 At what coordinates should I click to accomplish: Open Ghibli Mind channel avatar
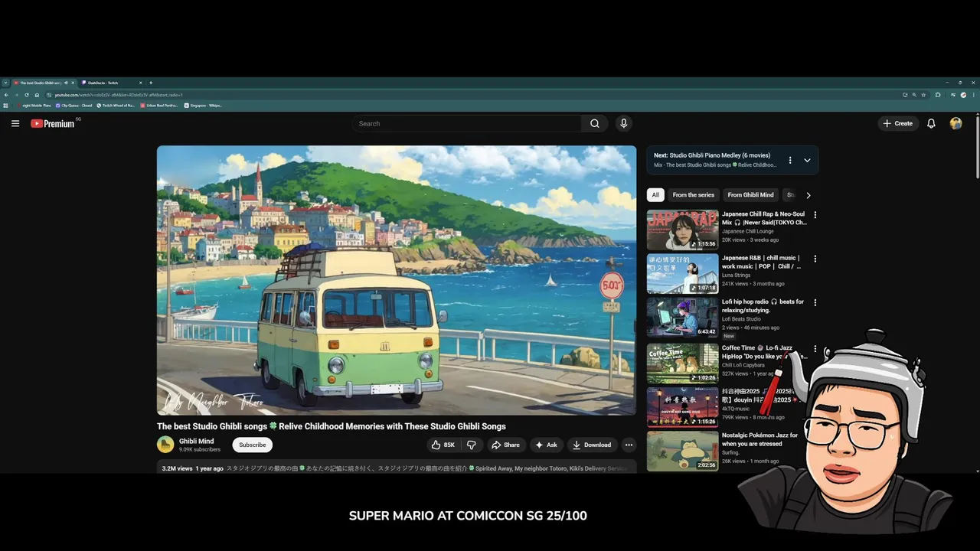165,445
